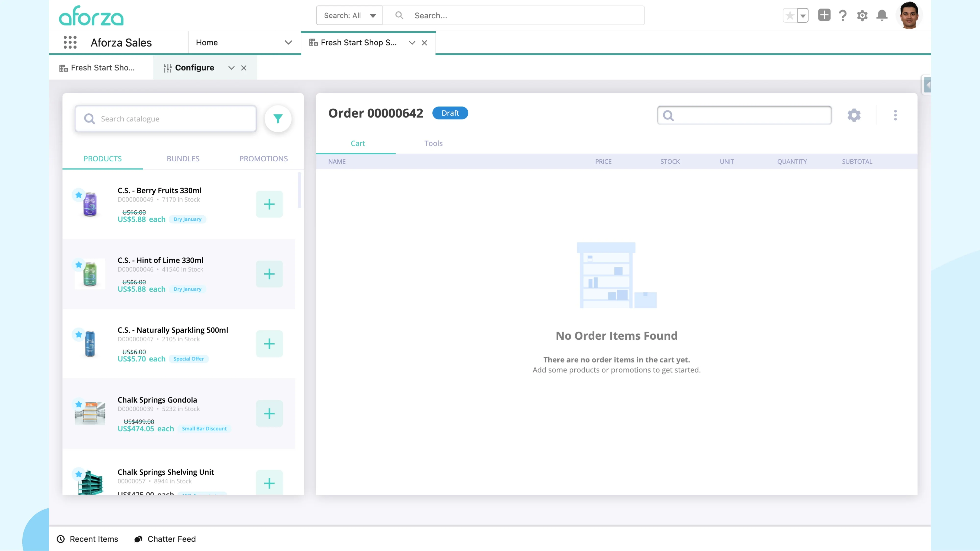Click the PRICE column header
The height and width of the screenshot is (551, 980).
tap(603, 162)
